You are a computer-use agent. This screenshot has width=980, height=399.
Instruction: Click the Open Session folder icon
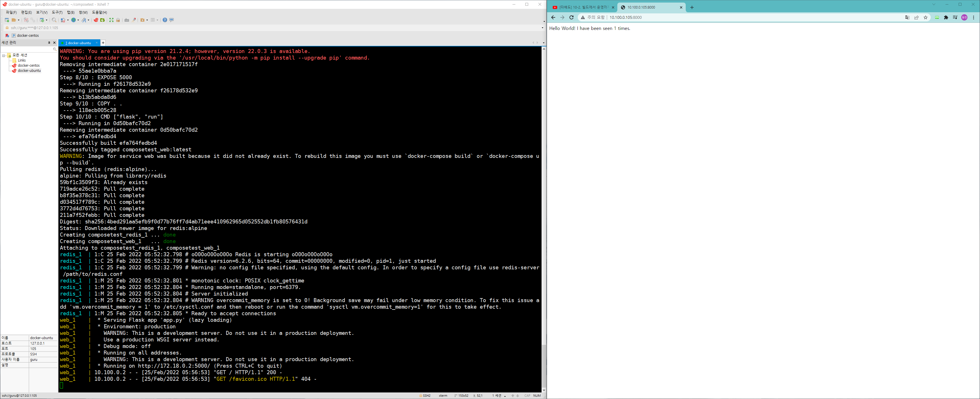(14, 20)
